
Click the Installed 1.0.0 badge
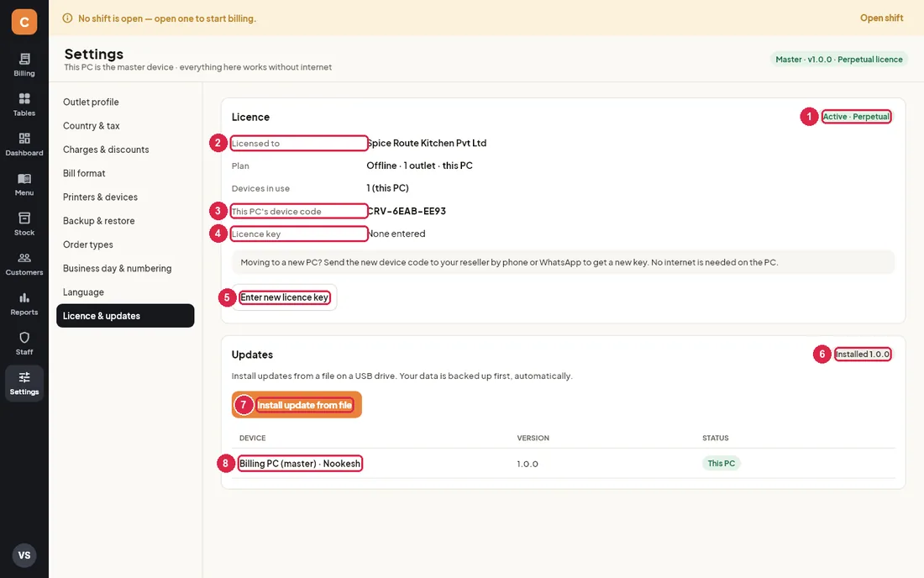[862, 354]
